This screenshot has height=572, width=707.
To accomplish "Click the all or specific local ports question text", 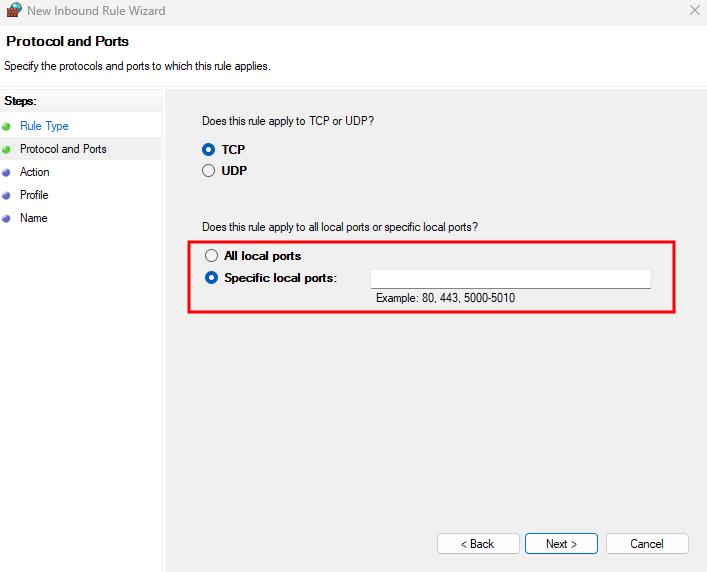I will click(x=340, y=227).
